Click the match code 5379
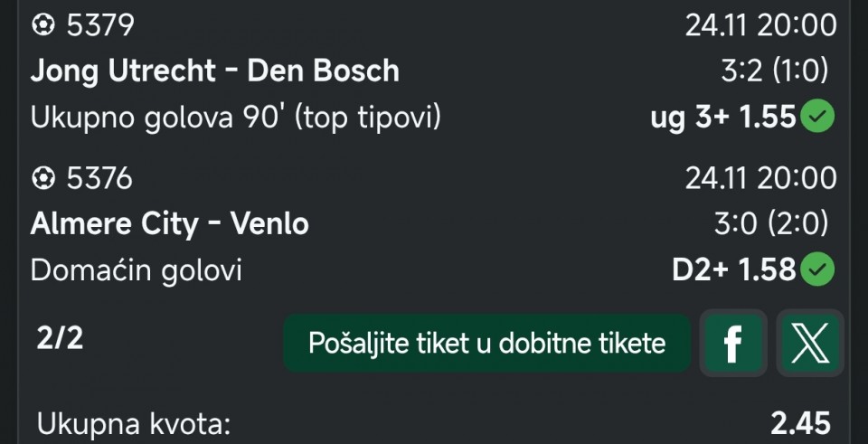The image size is (868, 444). pyautogui.click(x=100, y=25)
